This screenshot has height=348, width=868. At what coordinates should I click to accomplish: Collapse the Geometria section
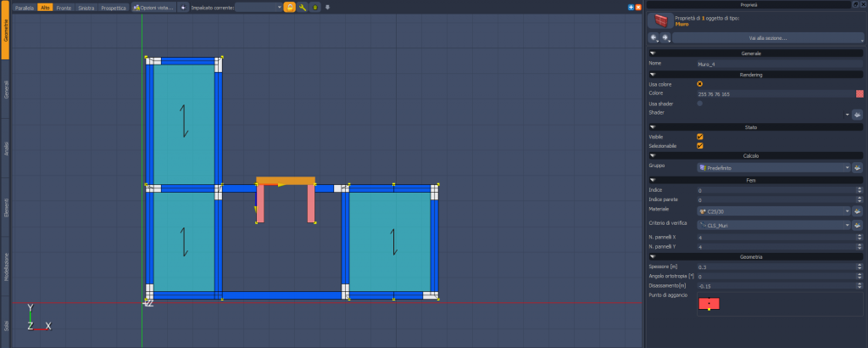[x=654, y=256]
